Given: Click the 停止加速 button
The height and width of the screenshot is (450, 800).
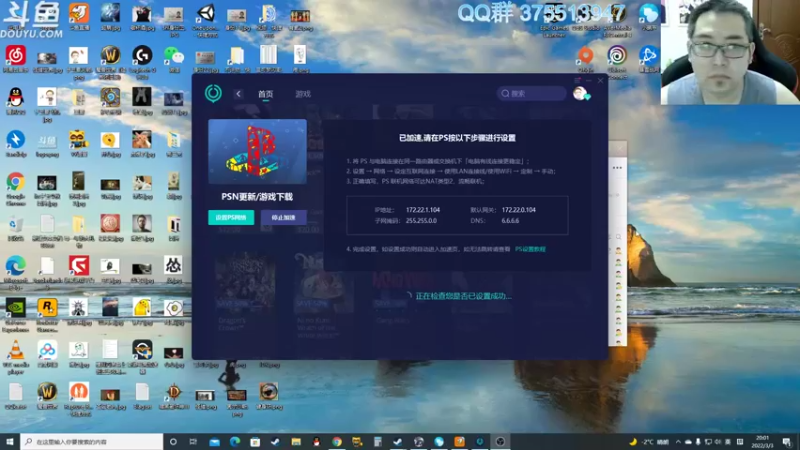Looking at the screenshot, I should 284,217.
